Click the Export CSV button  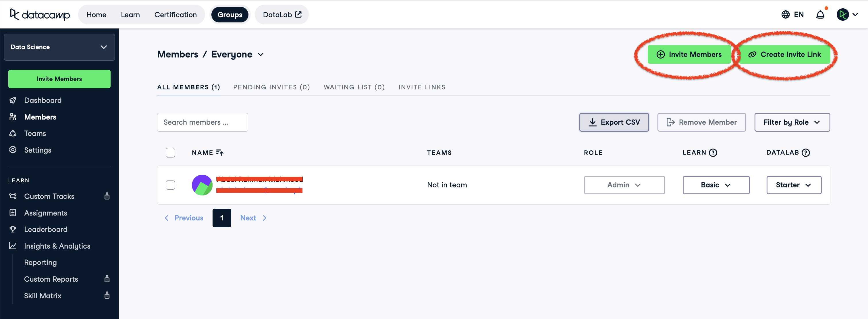coord(614,122)
